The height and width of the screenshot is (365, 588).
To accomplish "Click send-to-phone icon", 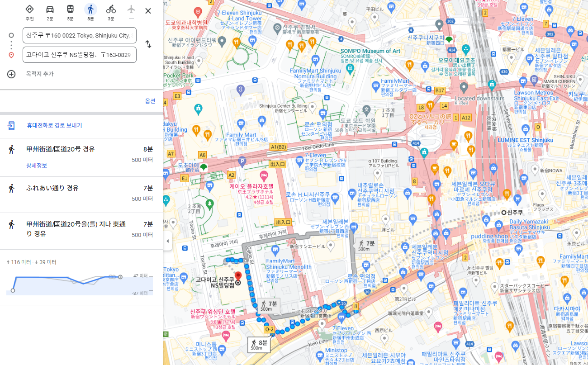I will (11, 125).
